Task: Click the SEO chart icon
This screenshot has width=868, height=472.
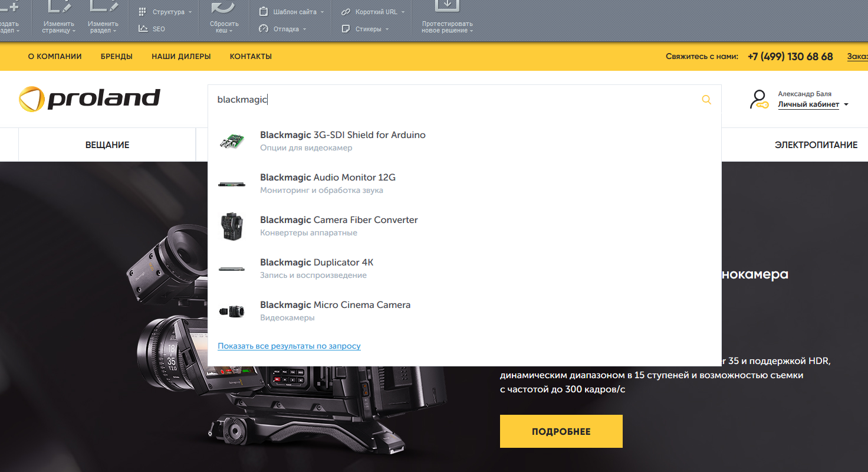Action: 143,28
